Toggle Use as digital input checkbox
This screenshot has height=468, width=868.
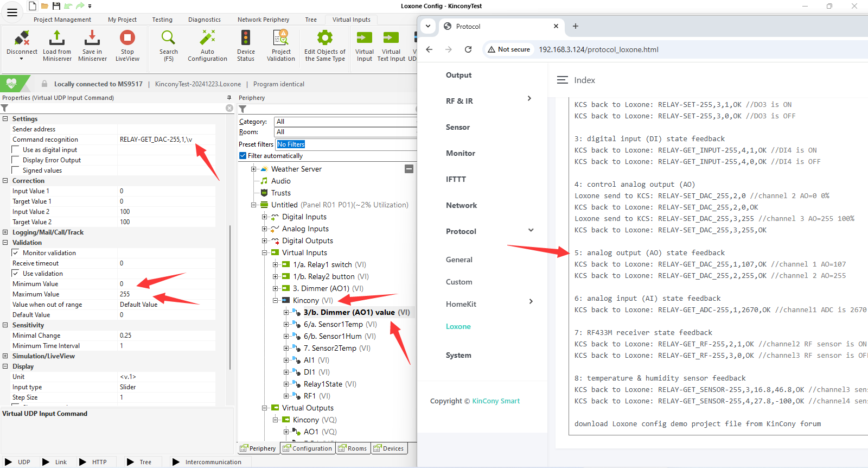click(16, 150)
